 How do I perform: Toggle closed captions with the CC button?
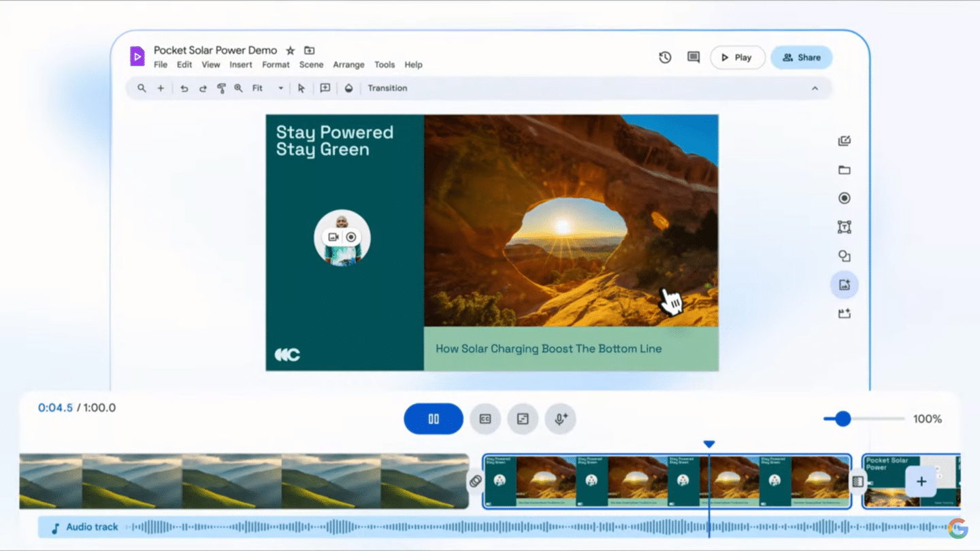(x=485, y=418)
